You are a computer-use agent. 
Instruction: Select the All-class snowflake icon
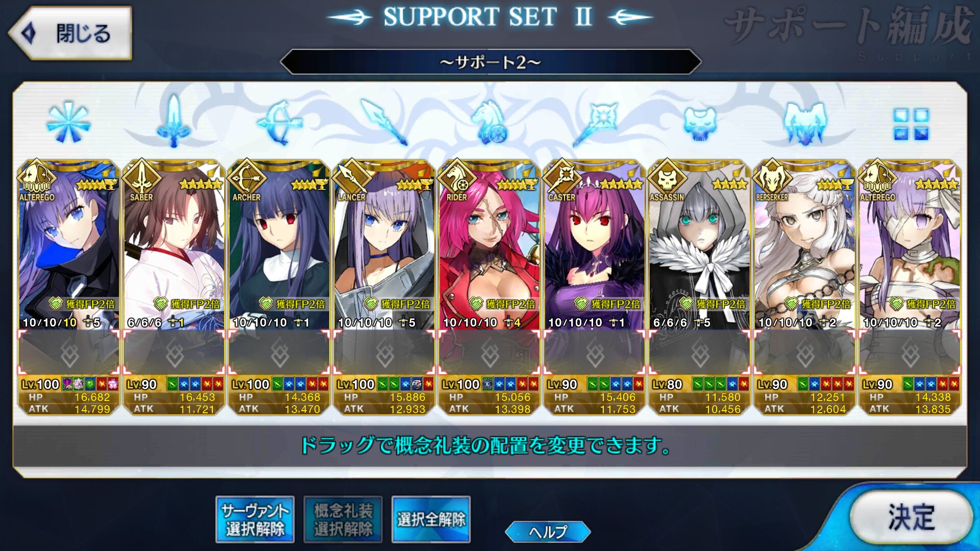tap(68, 121)
